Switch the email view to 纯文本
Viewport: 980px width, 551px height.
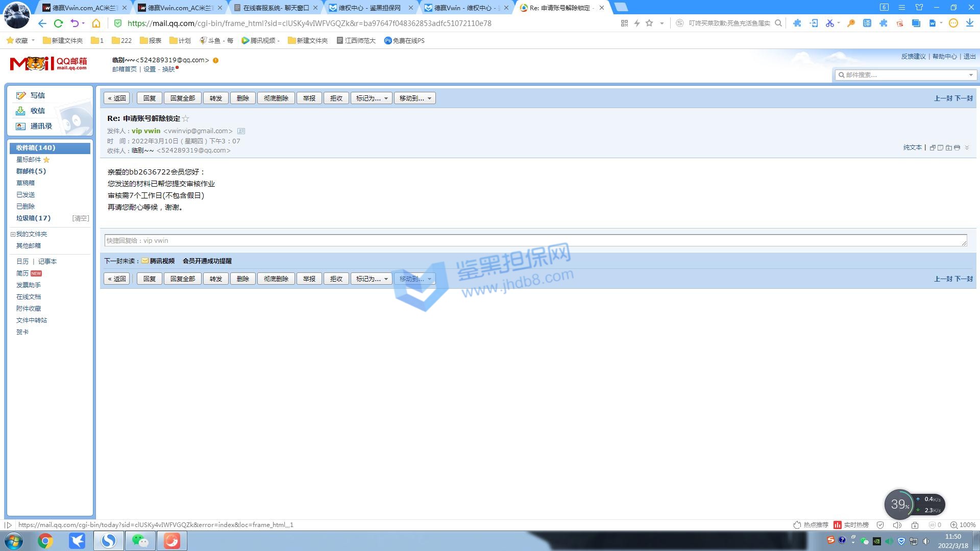(912, 147)
